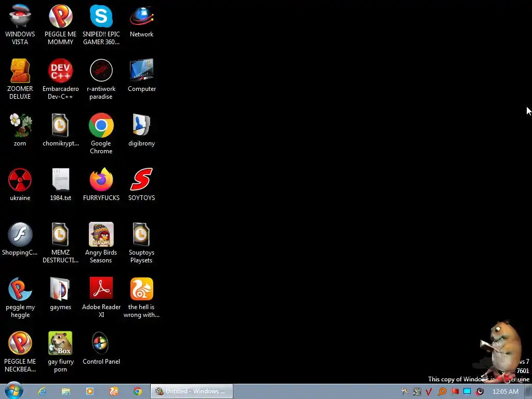Open the Windows Start menu orb
This screenshot has width=532, height=399.
click(x=14, y=391)
